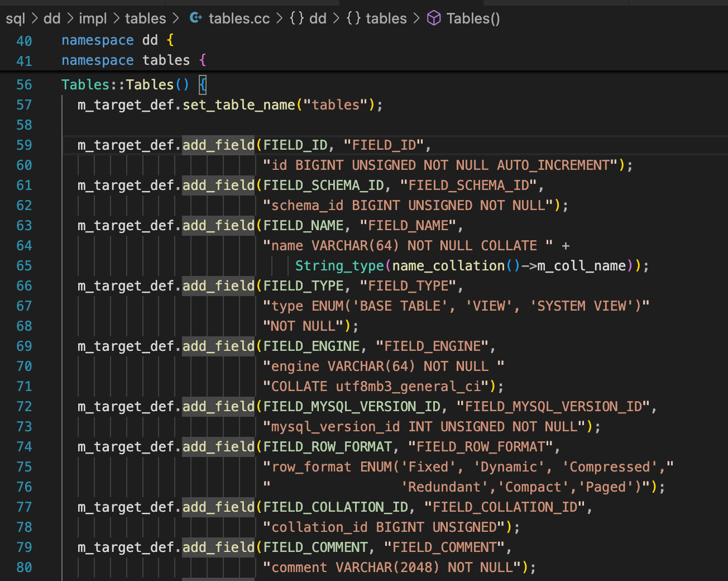The width and height of the screenshot is (728, 581).
Task: Click the chevron between sql and dd
Action: [34, 18]
